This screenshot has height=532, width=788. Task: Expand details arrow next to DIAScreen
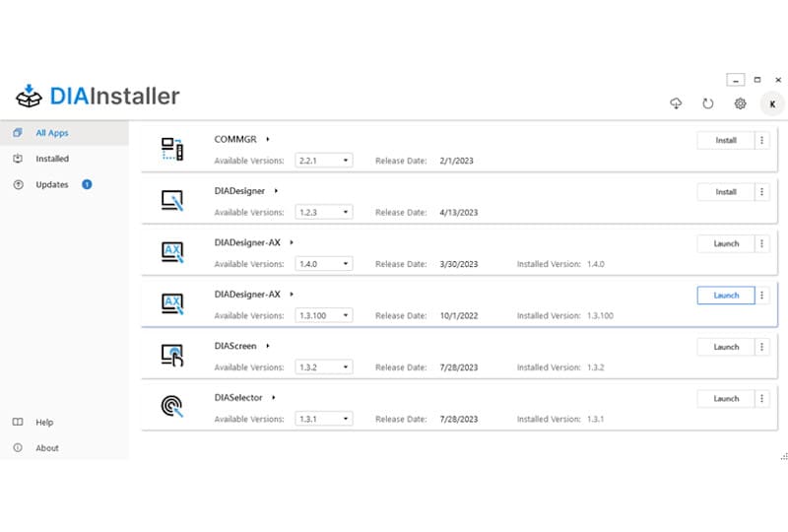(x=268, y=347)
